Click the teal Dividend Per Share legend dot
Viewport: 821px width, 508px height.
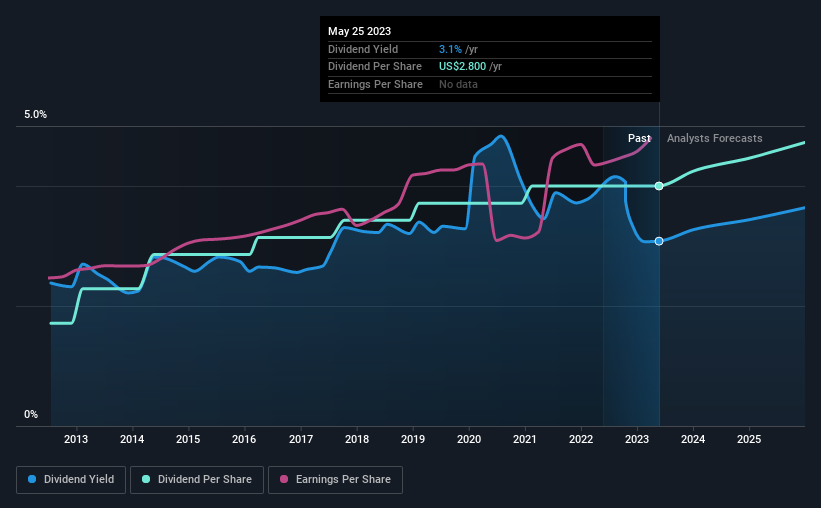(146, 479)
